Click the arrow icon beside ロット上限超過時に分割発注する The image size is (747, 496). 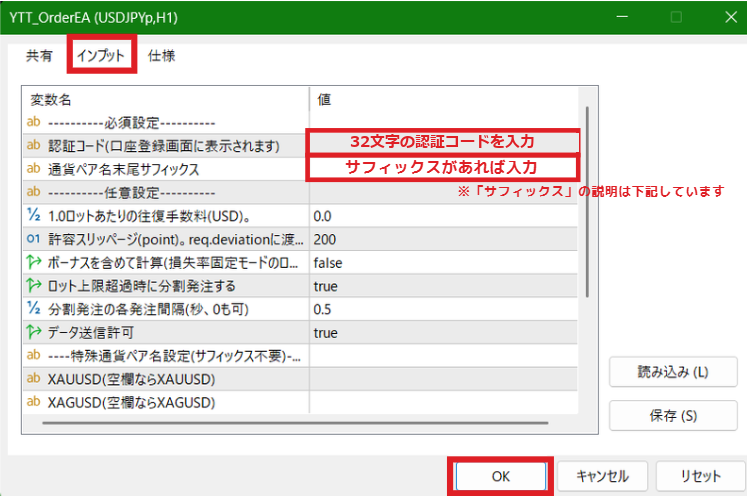[x=33, y=285]
